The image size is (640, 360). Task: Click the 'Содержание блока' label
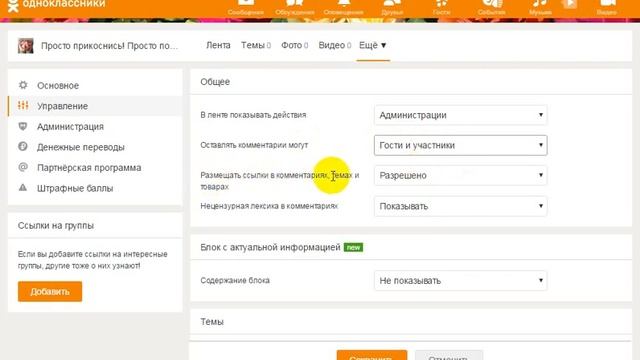(235, 280)
